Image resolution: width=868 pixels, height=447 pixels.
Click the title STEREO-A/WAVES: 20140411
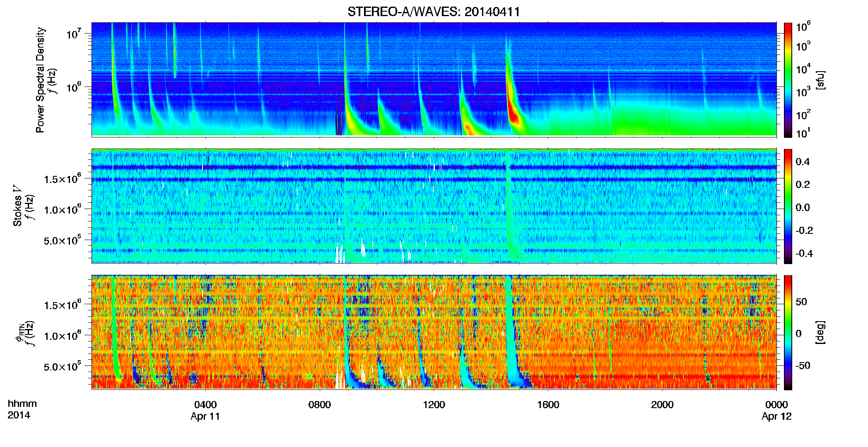(434, 12)
